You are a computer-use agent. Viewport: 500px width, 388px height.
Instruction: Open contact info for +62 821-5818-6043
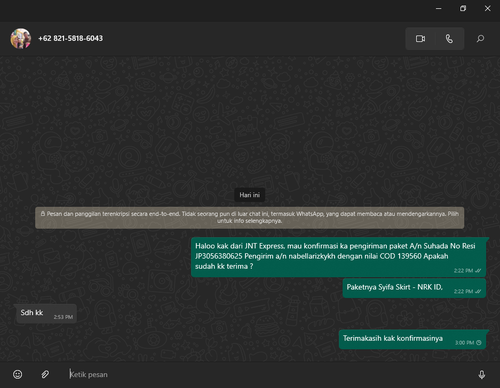70,38
